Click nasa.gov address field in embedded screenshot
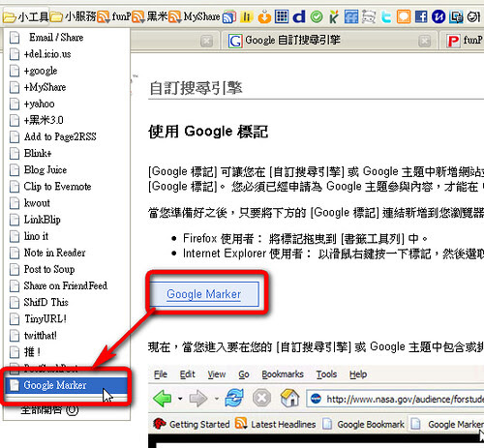This screenshot has width=484, height=448. 395,399
